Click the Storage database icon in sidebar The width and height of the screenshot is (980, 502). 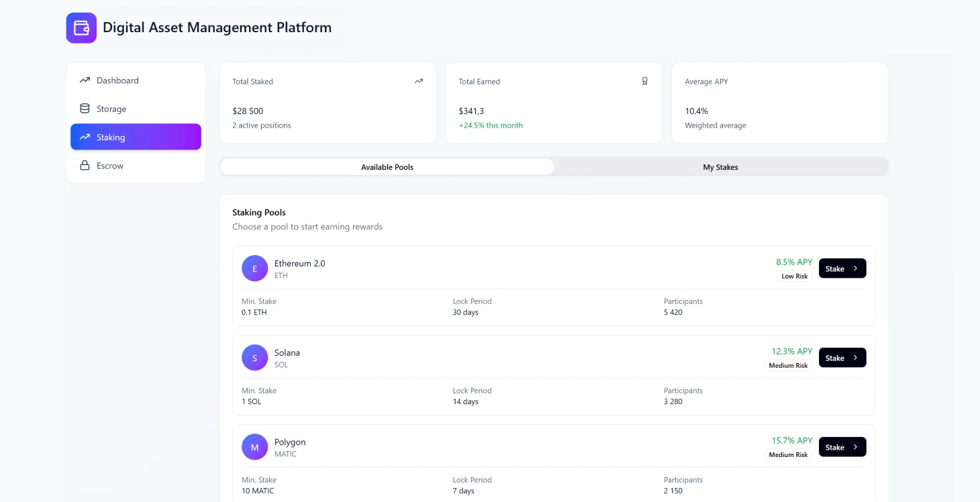point(84,108)
